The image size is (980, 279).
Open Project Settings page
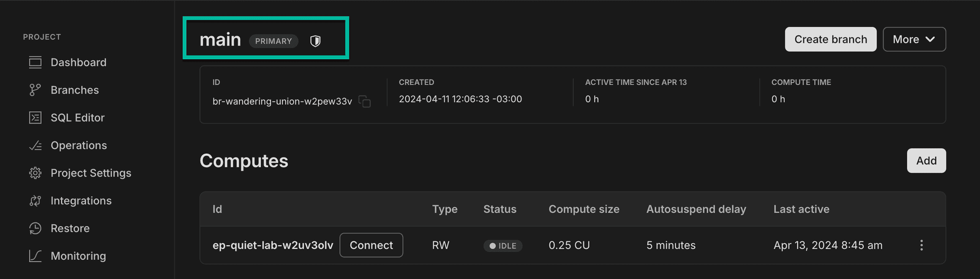pos(91,173)
